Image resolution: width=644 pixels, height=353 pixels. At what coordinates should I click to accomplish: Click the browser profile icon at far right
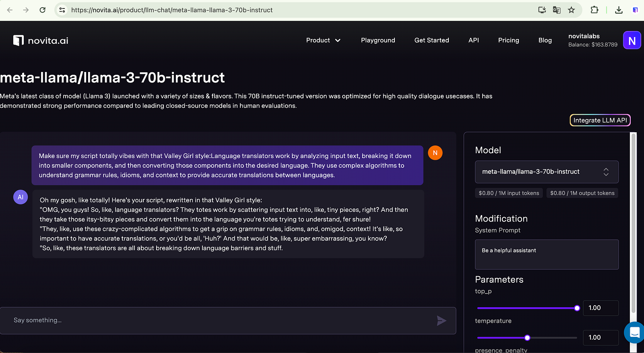[635, 10]
